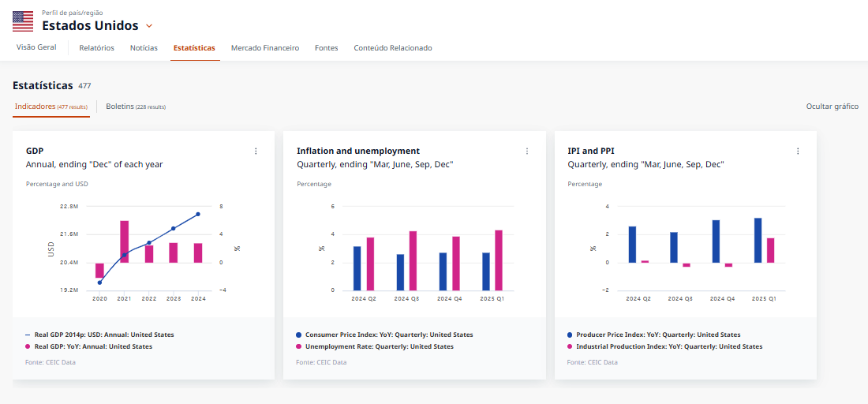Click the United States flag icon
This screenshot has width=868, height=404.
23,21
